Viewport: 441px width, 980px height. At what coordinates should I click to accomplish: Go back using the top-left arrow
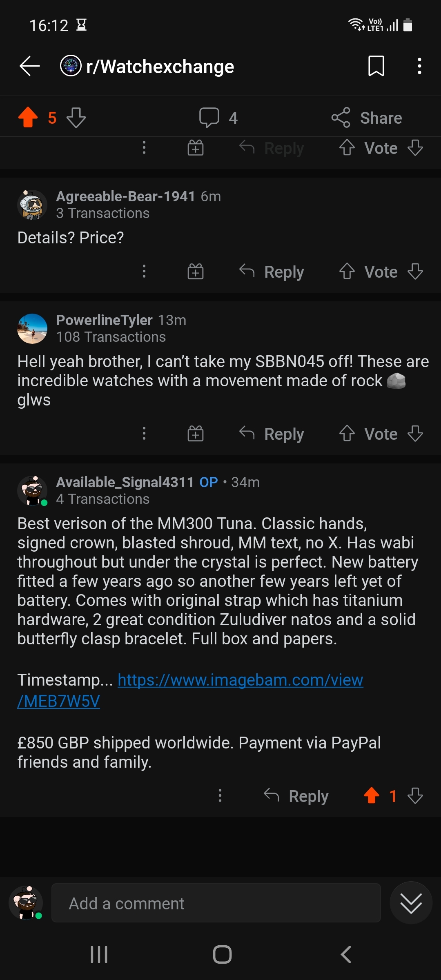29,66
